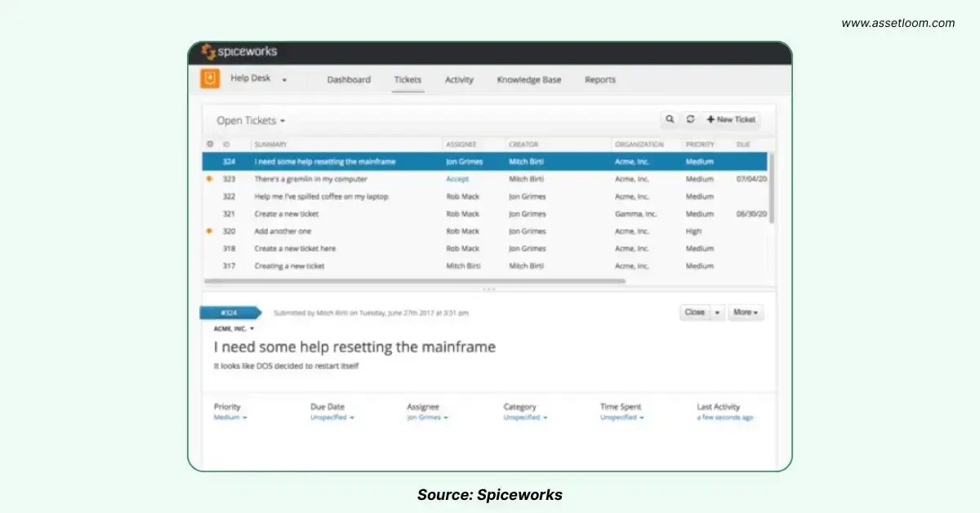
Task: Set Time Spent Unspecified dropdown
Action: (x=621, y=417)
